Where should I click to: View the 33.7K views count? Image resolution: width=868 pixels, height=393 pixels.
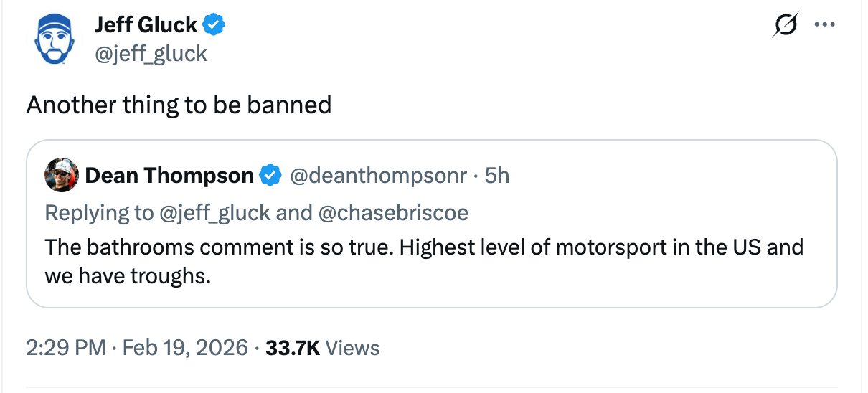click(x=322, y=348)
